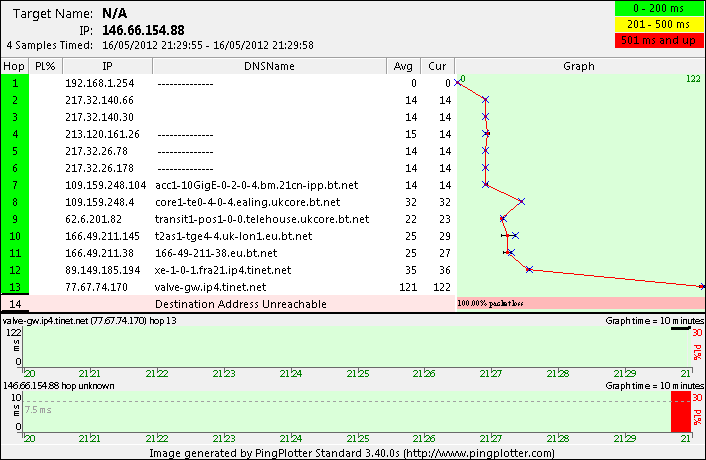Select IP 89.149.185.194 in hop 12
Screen dimensions: 706x460
tap(102, 271)
